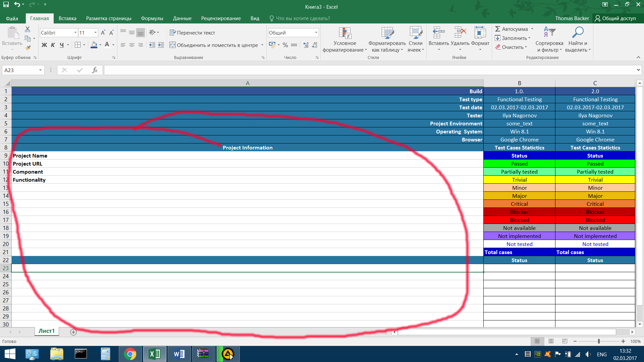Toggle align text right
This screenshot has height=362, width=644.
141,45
